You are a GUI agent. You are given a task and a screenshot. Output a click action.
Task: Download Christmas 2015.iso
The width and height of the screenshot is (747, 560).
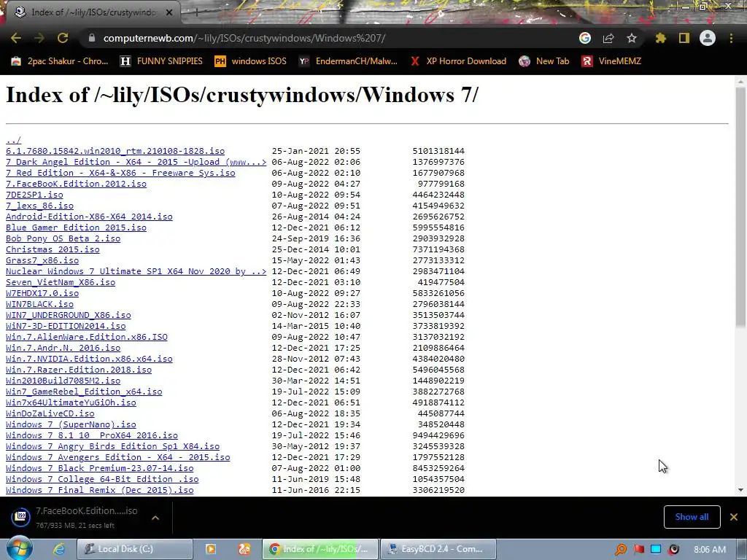[53, 249]
